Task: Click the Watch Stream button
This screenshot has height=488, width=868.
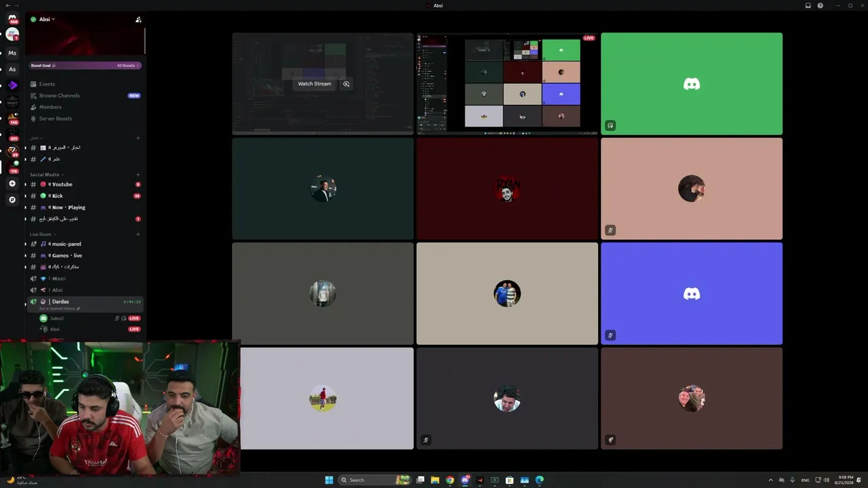Action: click(315, 84)
